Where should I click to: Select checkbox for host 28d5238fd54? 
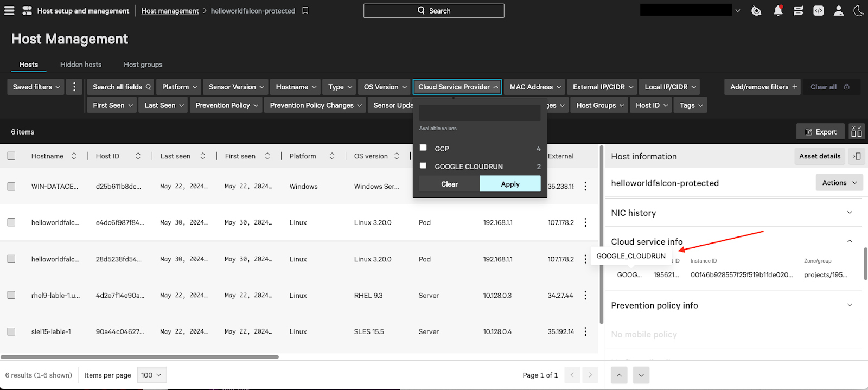(x=11, y=259)
